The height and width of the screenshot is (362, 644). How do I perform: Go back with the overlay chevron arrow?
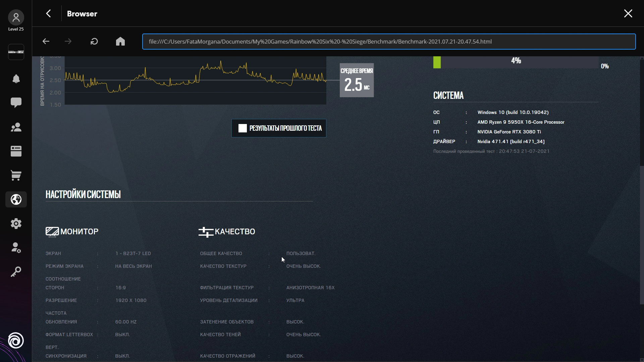coord(49,13)
